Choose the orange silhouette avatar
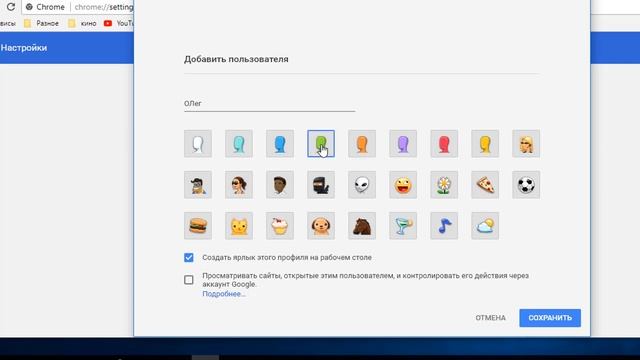This screenshot has width=640, height=360. click(x=362, y=144)
